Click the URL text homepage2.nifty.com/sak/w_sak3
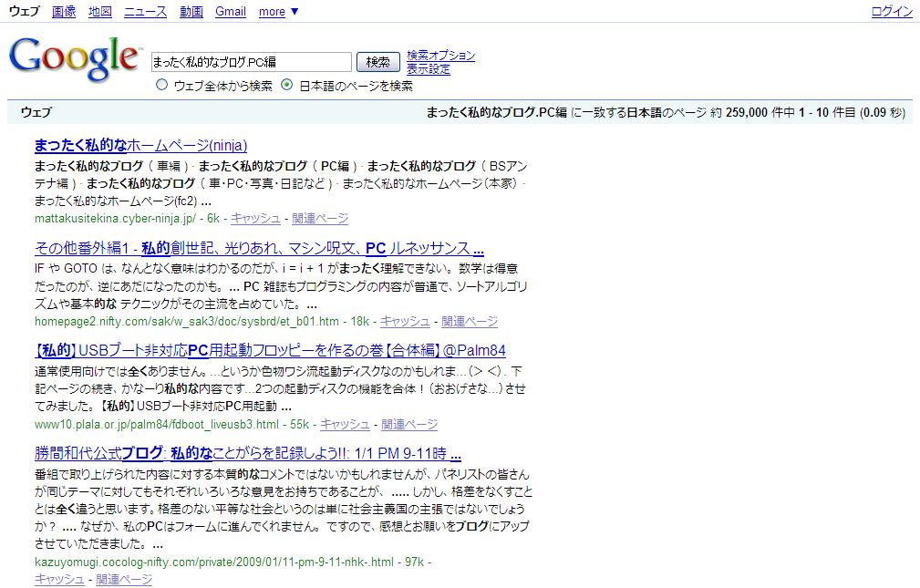920x588 pixels. click(x=187, y=321)
